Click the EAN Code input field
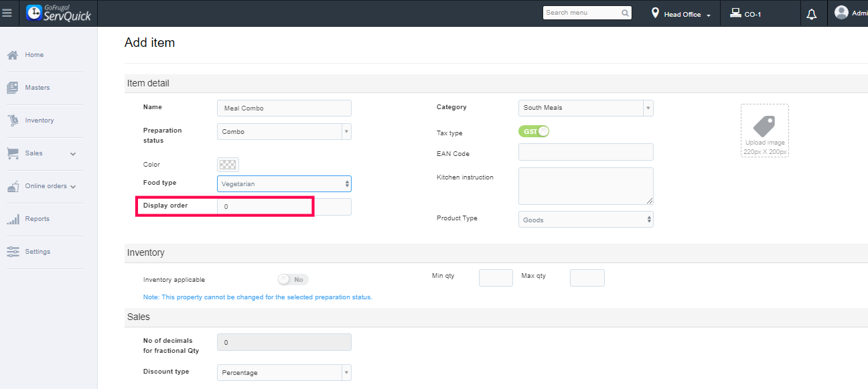Viewport: 868px width, 389px height. pos(585,152)
